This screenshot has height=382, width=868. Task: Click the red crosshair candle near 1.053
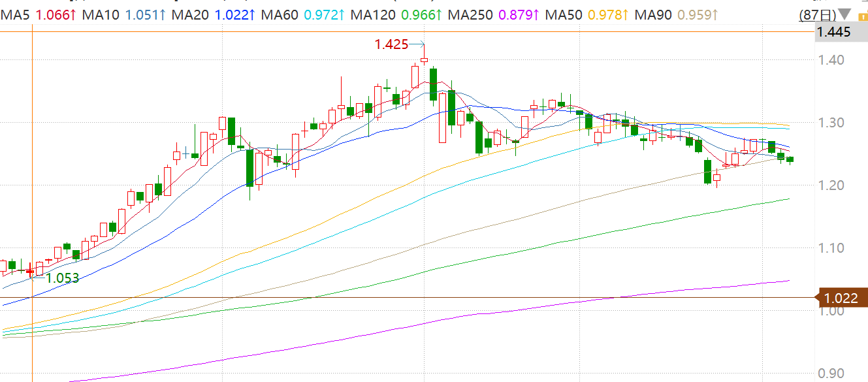tap(30, 270)
